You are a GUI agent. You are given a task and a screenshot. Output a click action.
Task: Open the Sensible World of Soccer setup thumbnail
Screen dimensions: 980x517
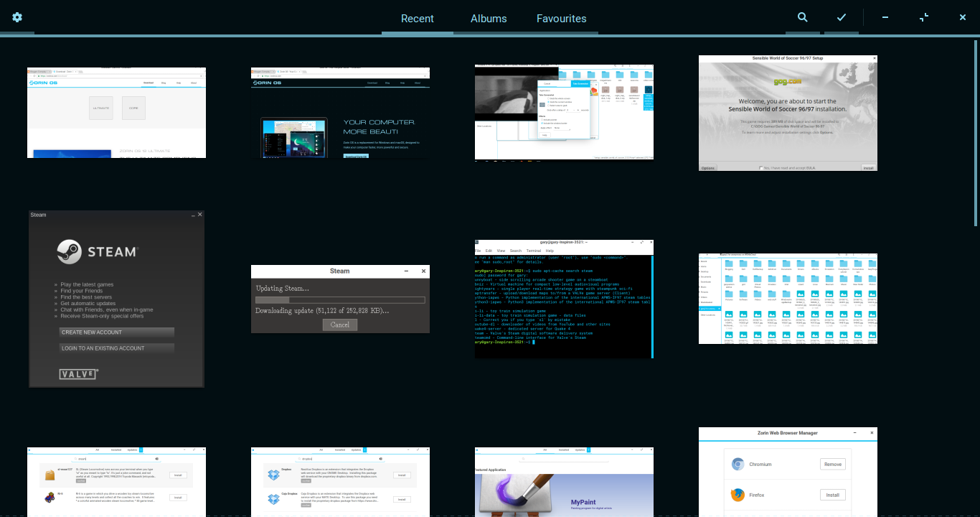pyautogui.click(x=788, y=113)
